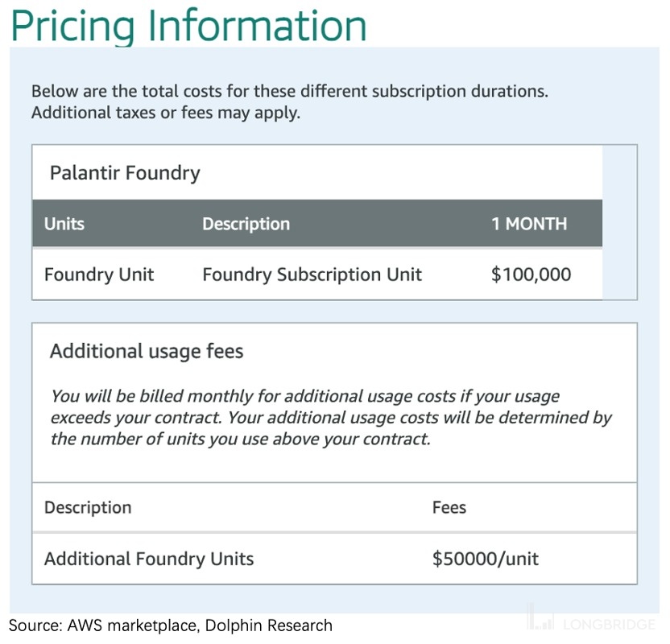Select Foundry Subscription Unit description text
The width and height of the screenshot is (670, 644).
click(x=312, y=275)
